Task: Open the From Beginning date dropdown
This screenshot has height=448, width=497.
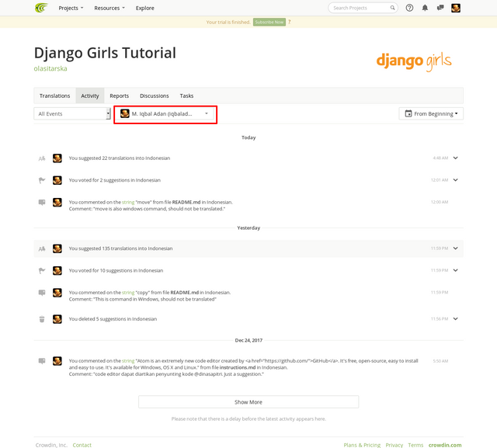Action: (431, 113)
